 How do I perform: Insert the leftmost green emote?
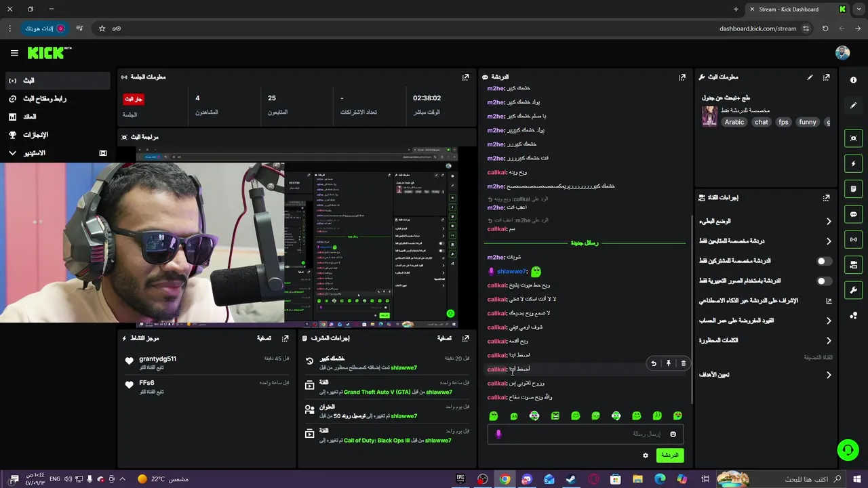coord(494,415)
